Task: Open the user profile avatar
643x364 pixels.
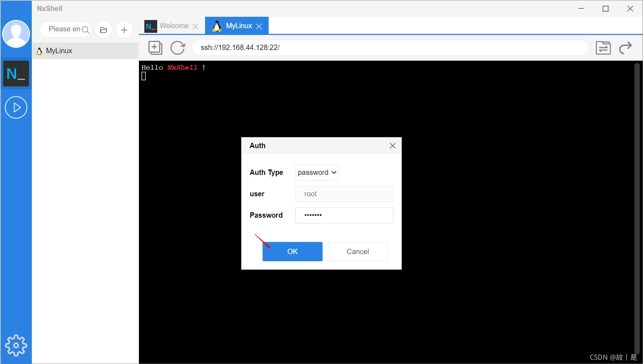Action: [x=16, y=34]
